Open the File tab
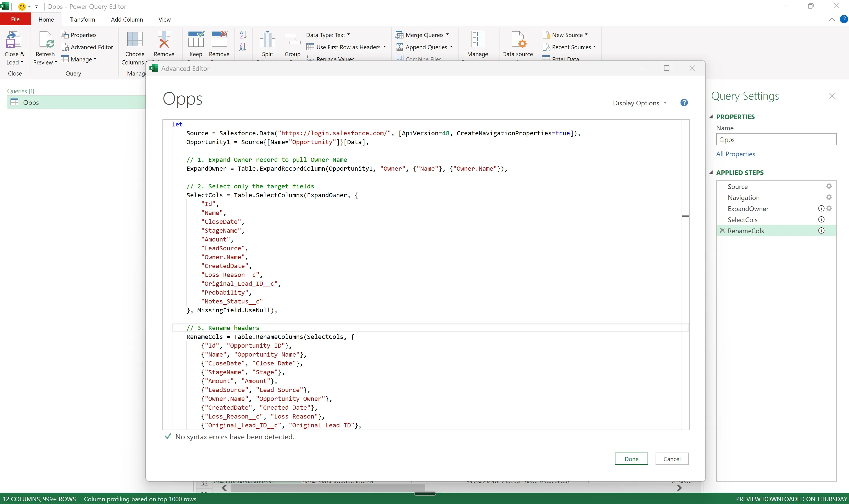849x504 pixels. coord(15,19)
